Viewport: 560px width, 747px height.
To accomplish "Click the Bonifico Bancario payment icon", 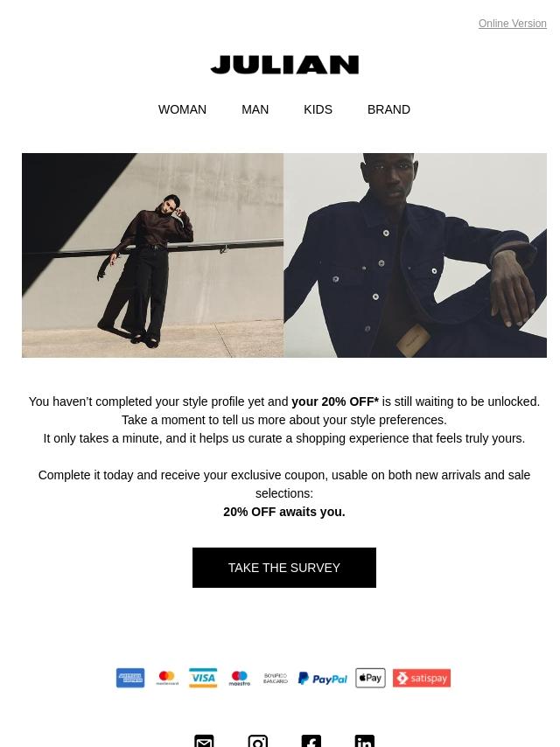I will [x=276, y=678].
